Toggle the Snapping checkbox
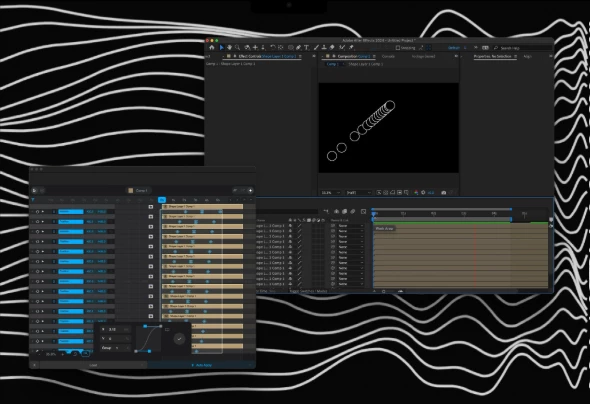Viewport: 590px width, 404px height. click(x=398, y=48)
